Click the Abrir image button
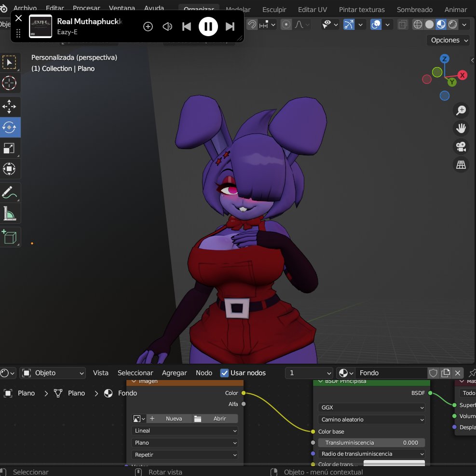 [x=215, y=419]
